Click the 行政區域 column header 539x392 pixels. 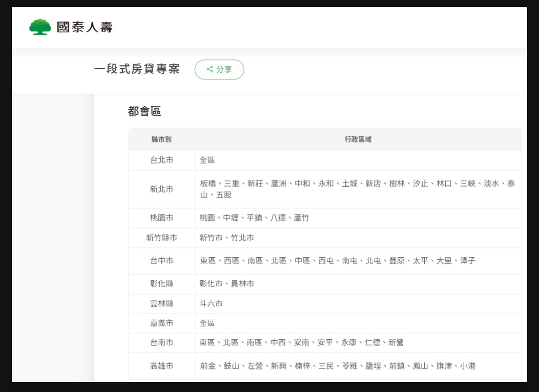point(358,140)
